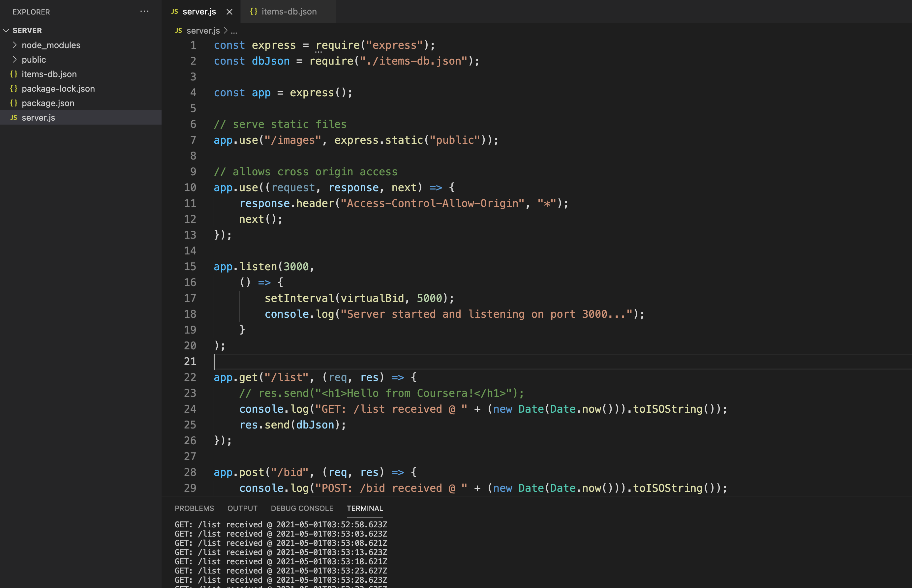The height and width of the screenshot is (588, 912).
Task: Click line number 15 in the gutter
Action: tap(190, 267)
